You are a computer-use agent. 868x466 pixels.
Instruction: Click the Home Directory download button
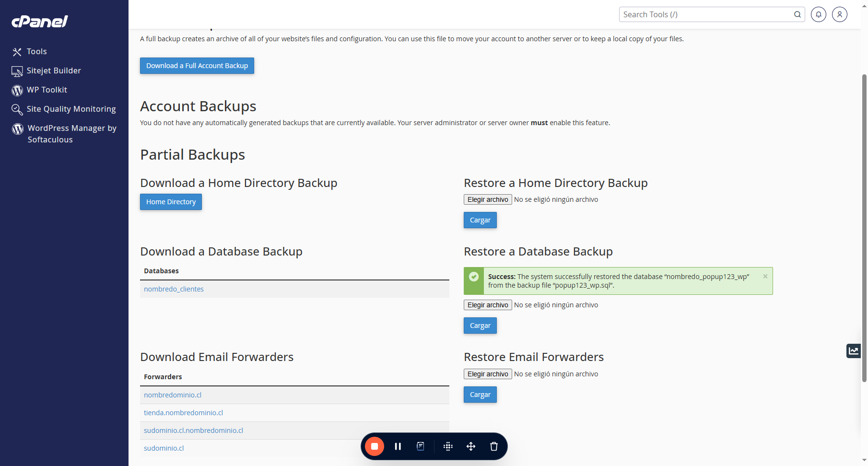171,202
